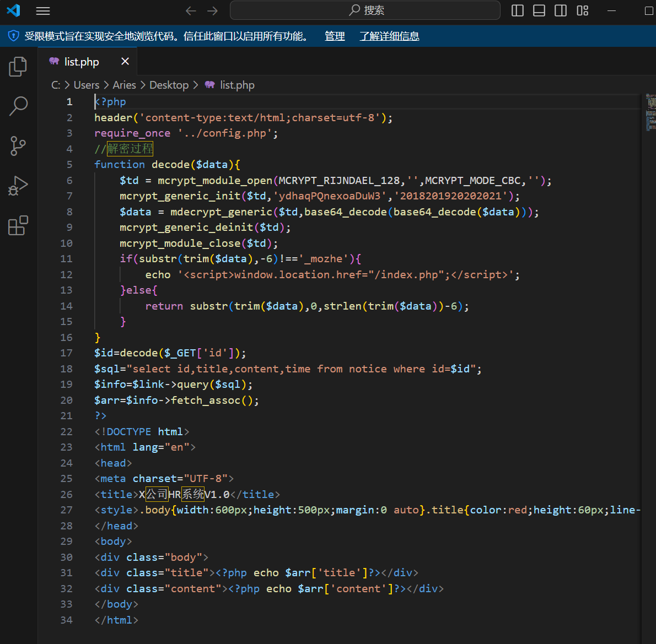Click the '//解密过程' comment
The image size is (656, 644).
coord(124,149)
